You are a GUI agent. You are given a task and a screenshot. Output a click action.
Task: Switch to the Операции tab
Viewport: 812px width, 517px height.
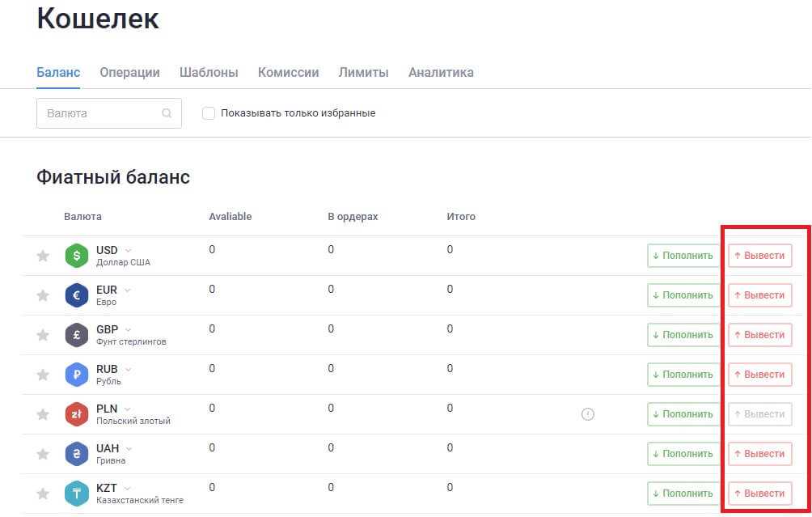pos(129,73)
